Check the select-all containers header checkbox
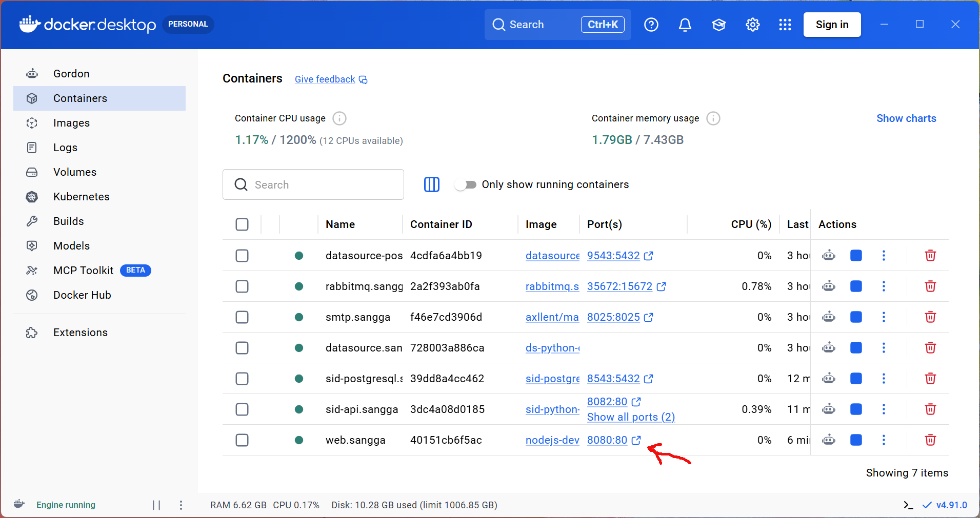 [242, 224]
